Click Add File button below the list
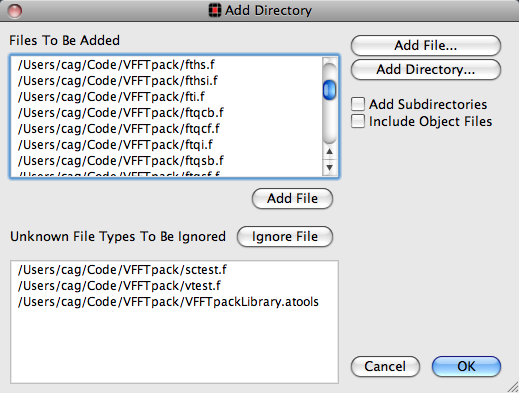Viewport: 519px width, 393px height. pyautogui.click(x=292, y=198)
